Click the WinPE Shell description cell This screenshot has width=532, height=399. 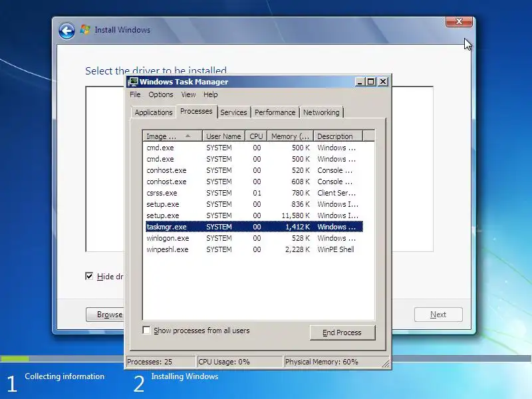pos(336,249)
